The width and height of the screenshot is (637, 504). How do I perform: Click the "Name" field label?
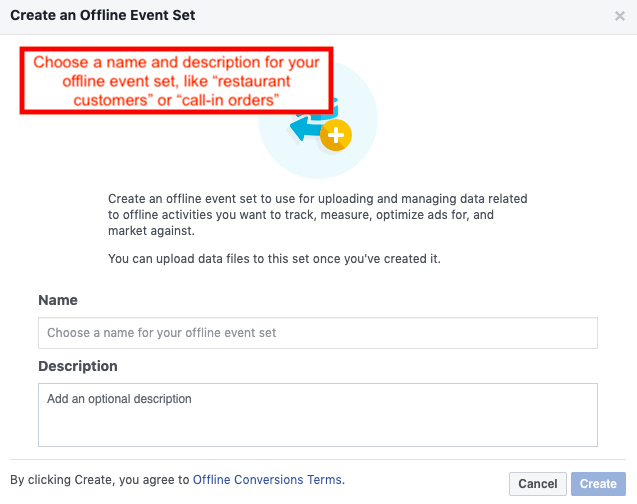point(58,300)
